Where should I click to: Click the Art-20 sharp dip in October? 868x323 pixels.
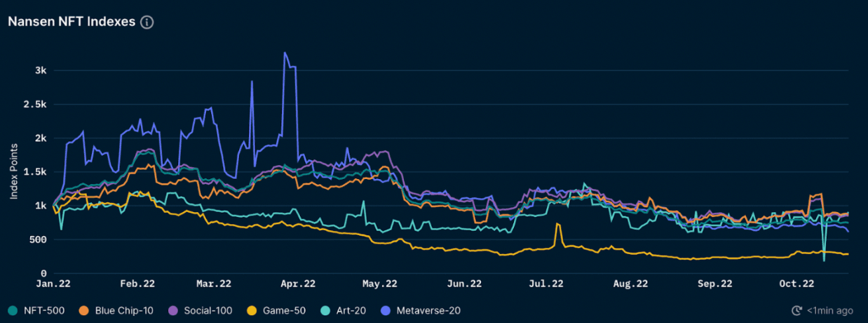pos(824,260)
